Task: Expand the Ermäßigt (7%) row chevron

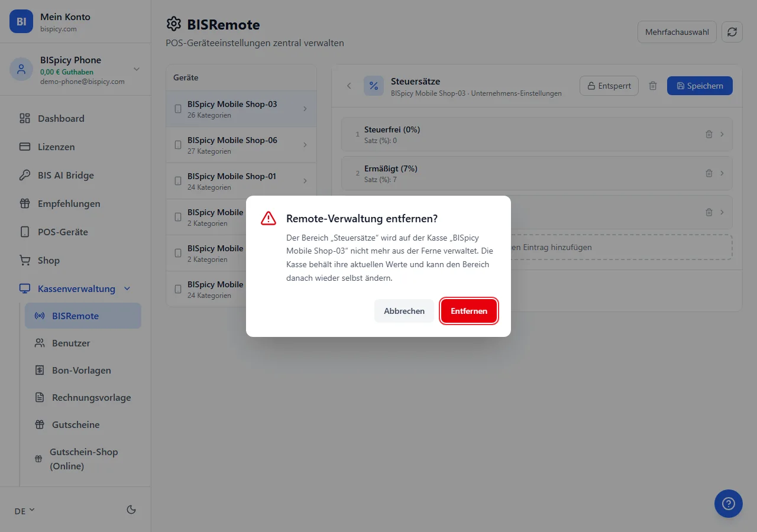Action: click(x=722, y=173)
